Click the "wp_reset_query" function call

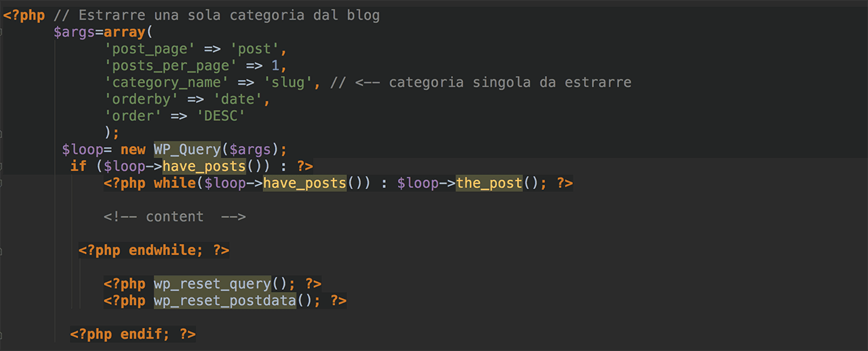(212, 284)
